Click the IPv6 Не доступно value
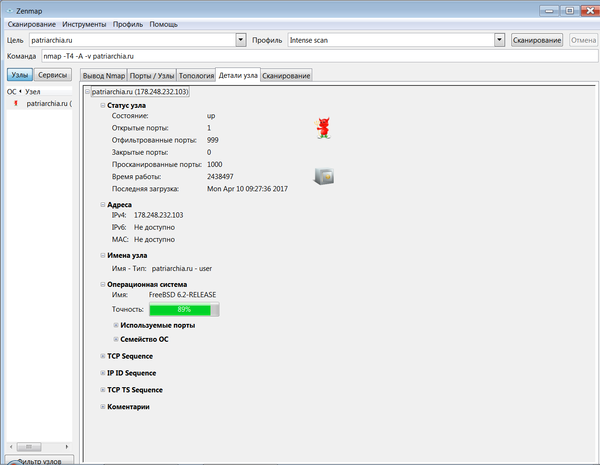The image size is (600, 465). click(154, 227)
